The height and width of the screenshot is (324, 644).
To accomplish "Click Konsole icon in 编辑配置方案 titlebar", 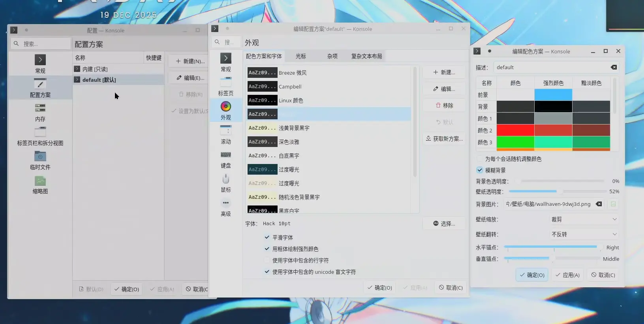I will (215, 28).
